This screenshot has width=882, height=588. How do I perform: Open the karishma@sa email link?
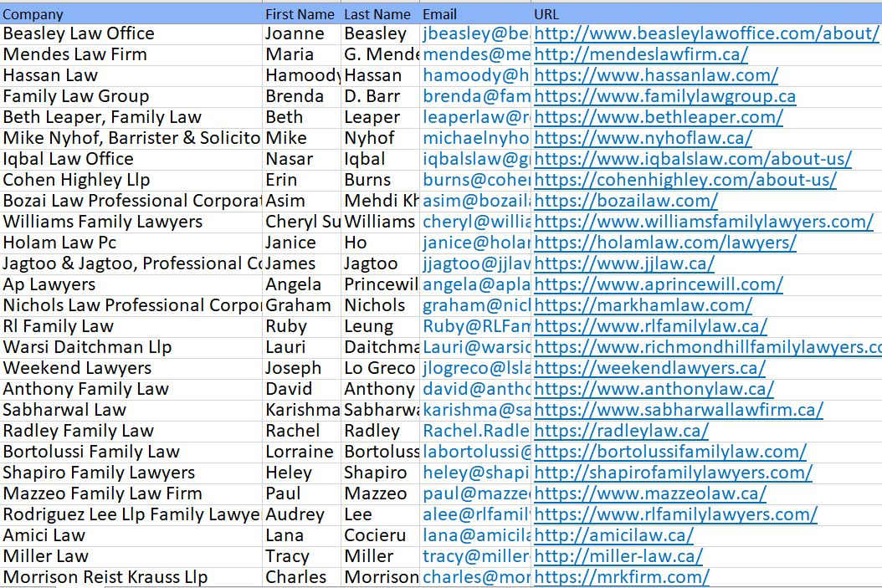476,410
